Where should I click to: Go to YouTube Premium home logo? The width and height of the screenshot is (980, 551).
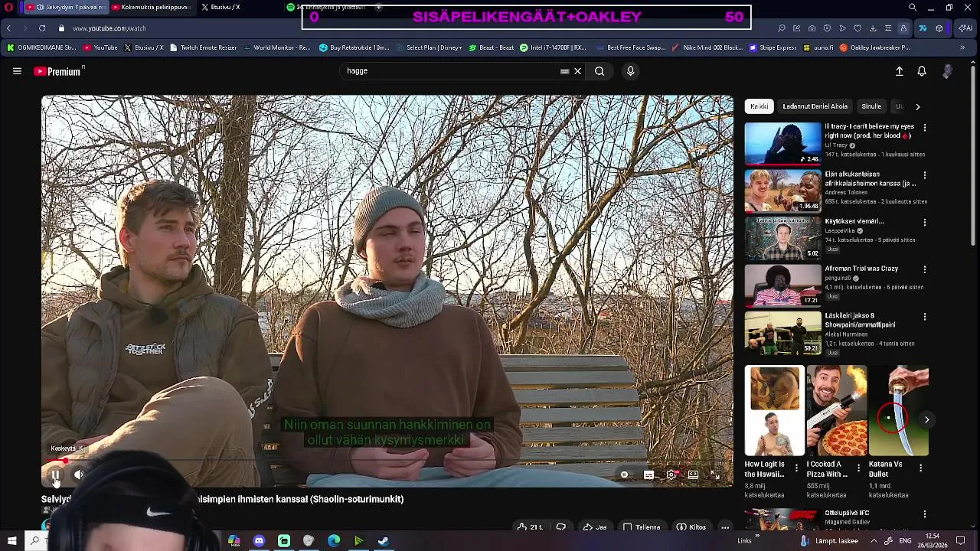pos(59,71)
